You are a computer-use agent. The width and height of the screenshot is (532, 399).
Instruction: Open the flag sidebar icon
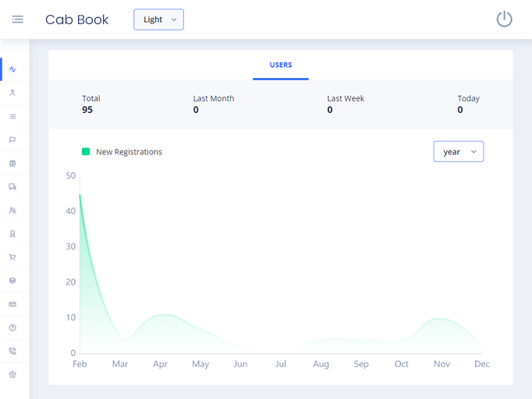tap(12, 140)
